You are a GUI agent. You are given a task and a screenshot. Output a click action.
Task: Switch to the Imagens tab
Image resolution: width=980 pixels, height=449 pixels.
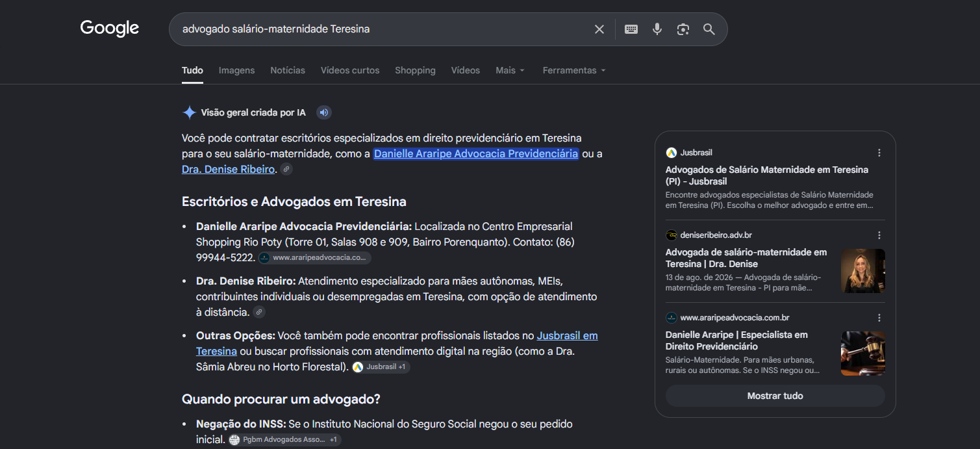click(236, 70)
